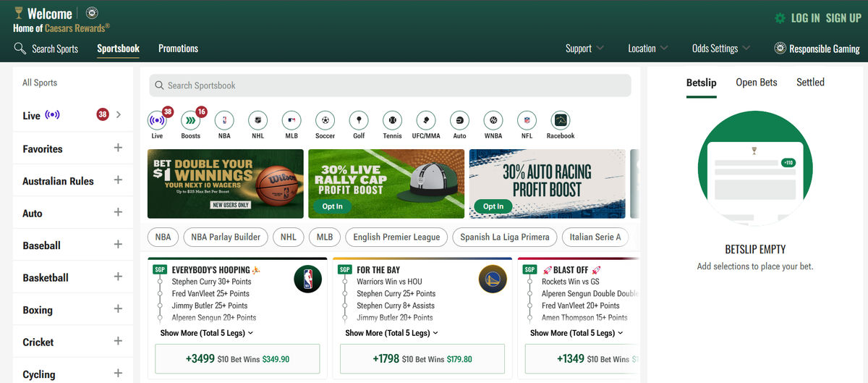
Task: Select the NBA filter chip
Action: (x=163, y=237)
